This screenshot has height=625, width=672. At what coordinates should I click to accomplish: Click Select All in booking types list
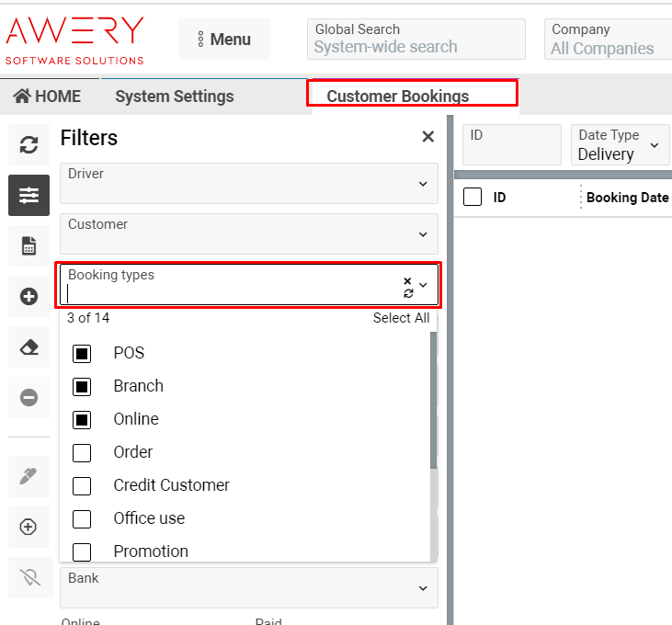401,318
